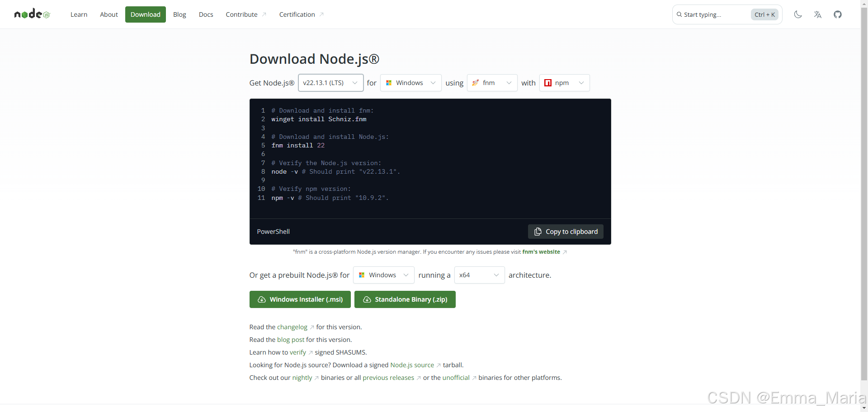Click the external arrow after nightly
This screenshot has width=868, height=412.
click(x=316, y=378)
